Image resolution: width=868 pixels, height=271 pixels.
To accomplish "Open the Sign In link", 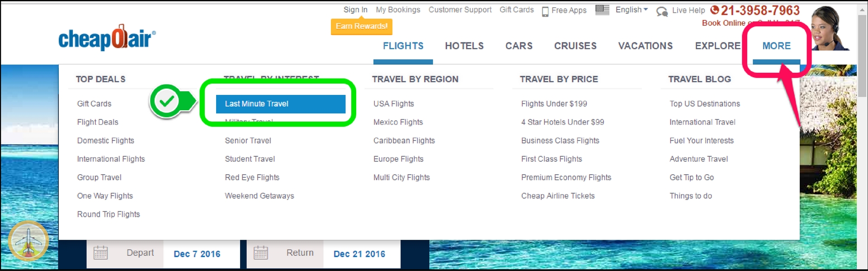I will coord(355,10).
